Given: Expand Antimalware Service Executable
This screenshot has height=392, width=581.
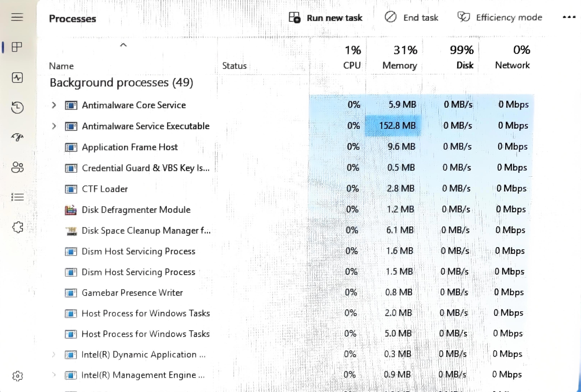Looking at the screenshot, I should 54,126.
